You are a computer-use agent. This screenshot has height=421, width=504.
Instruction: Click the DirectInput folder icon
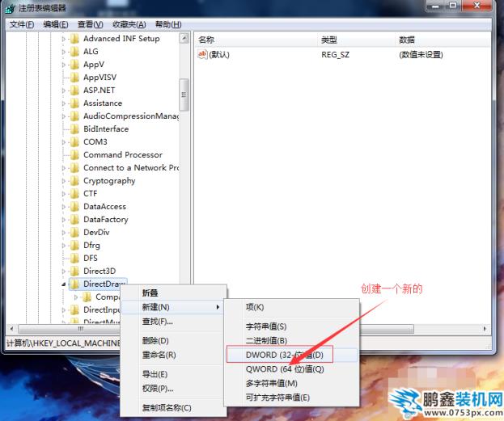(74, 309)
